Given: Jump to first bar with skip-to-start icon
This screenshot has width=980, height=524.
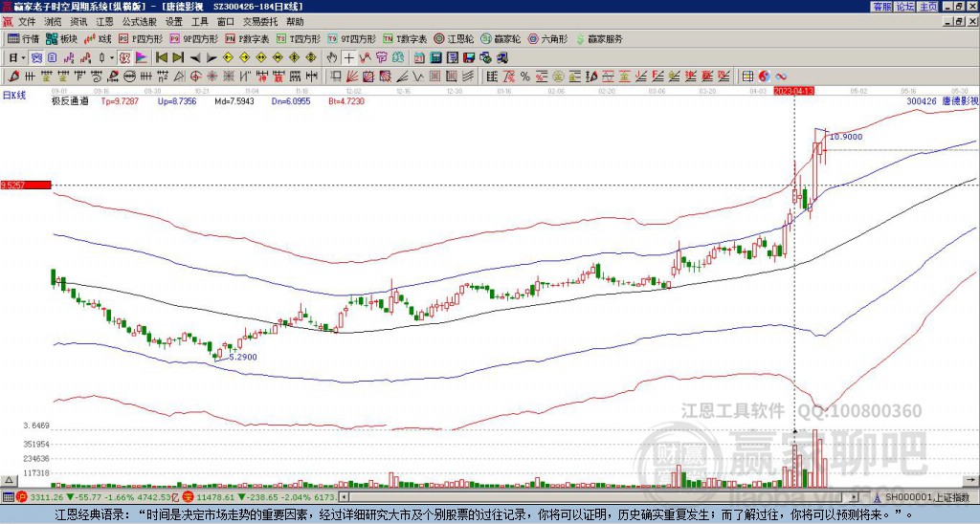Looking at the screenshot, I should [x=161, y=57].
